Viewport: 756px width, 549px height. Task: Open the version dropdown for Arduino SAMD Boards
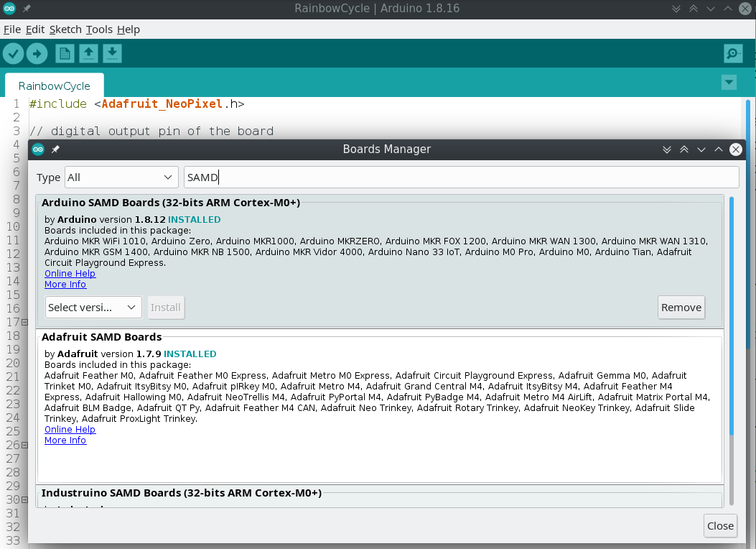click(93, 307)
